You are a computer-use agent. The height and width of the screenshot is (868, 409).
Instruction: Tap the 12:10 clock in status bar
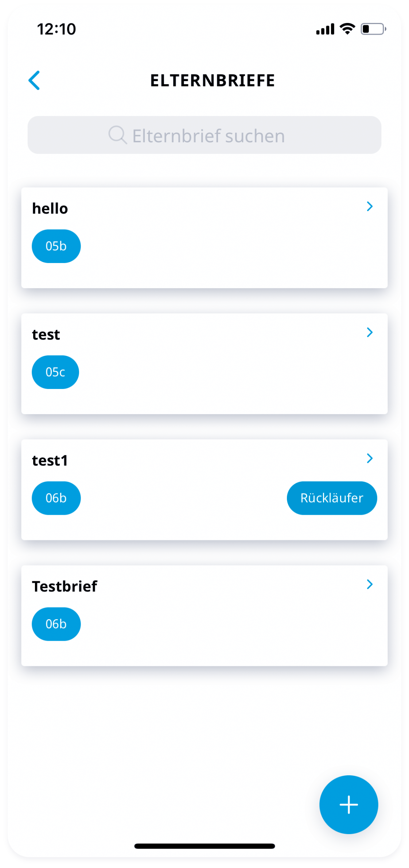(57, 29)
